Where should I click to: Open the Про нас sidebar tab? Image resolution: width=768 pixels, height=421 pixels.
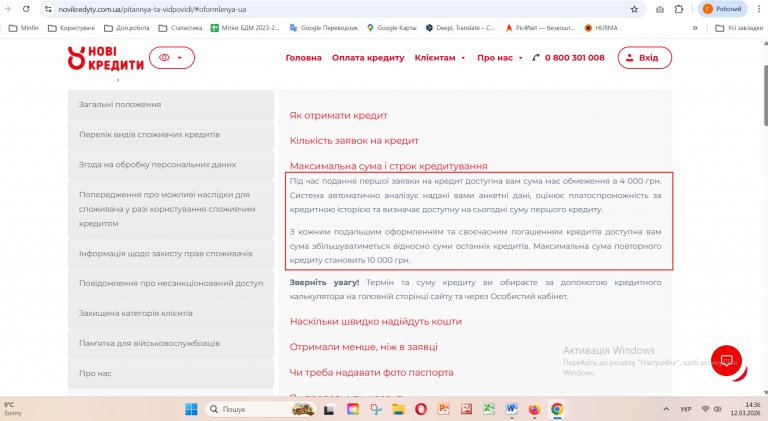170,374
